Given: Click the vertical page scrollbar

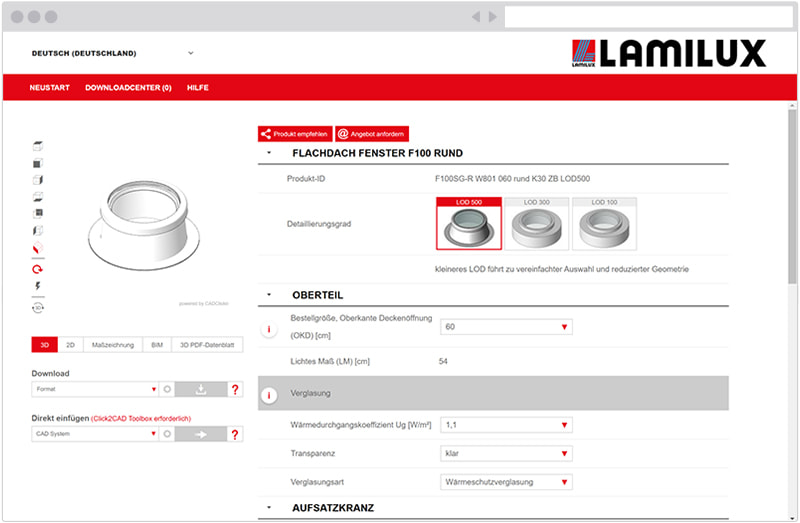Looking at the screenshot, I should pos(792,196).
